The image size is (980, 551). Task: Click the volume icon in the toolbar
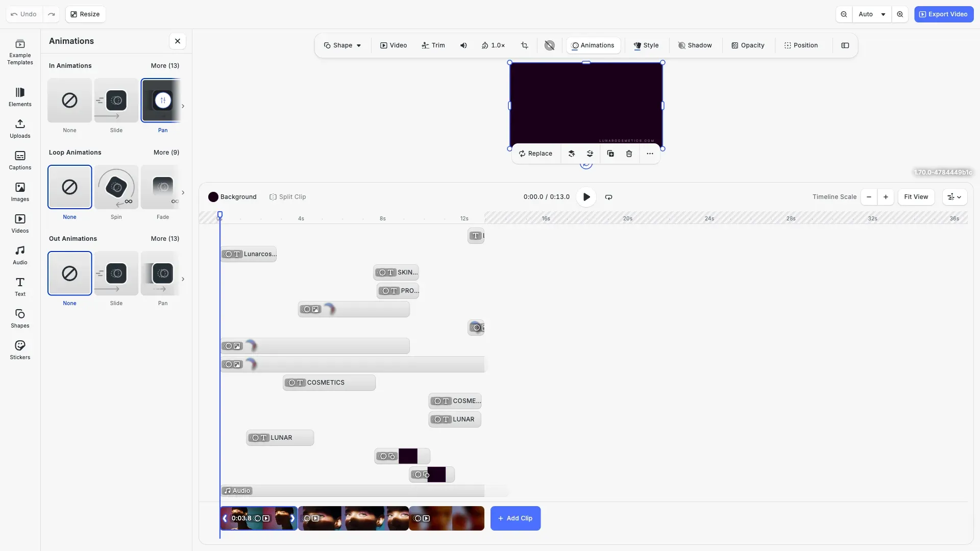(463, 45)
